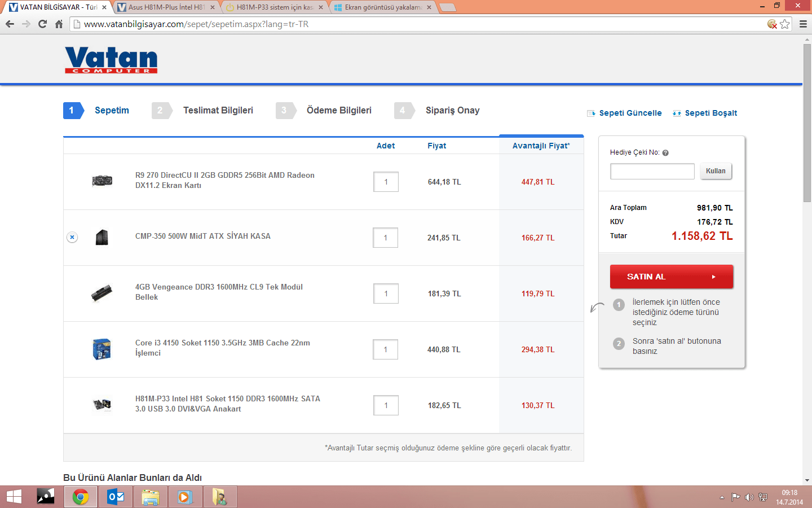
Task: Click the quantity field for CMP-350 case
Action: pyautogui.click(x=386, y=238)
